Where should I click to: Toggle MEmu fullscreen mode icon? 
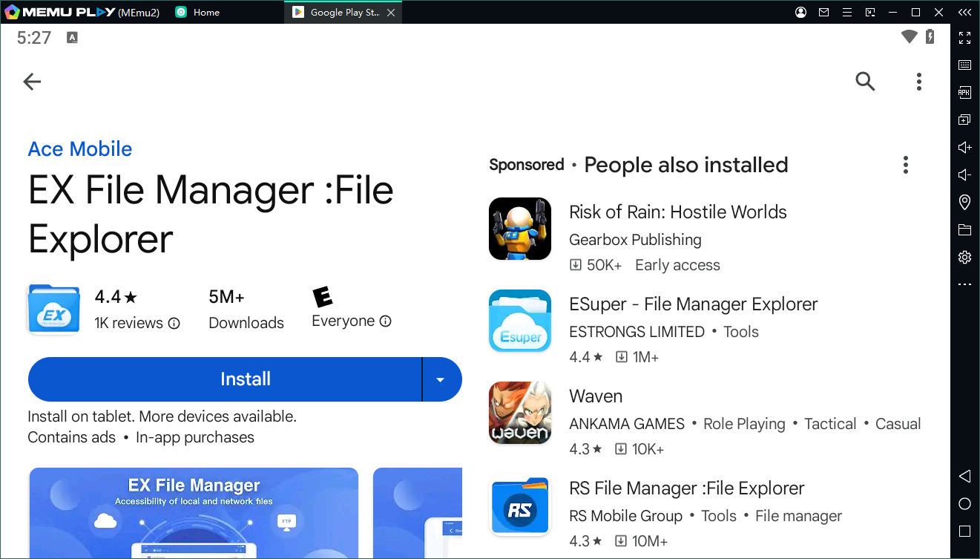click(x=964, y=38)
